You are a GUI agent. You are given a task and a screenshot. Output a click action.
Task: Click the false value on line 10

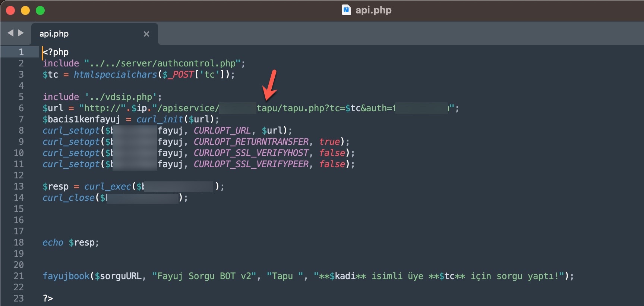[x=332, y=153]
